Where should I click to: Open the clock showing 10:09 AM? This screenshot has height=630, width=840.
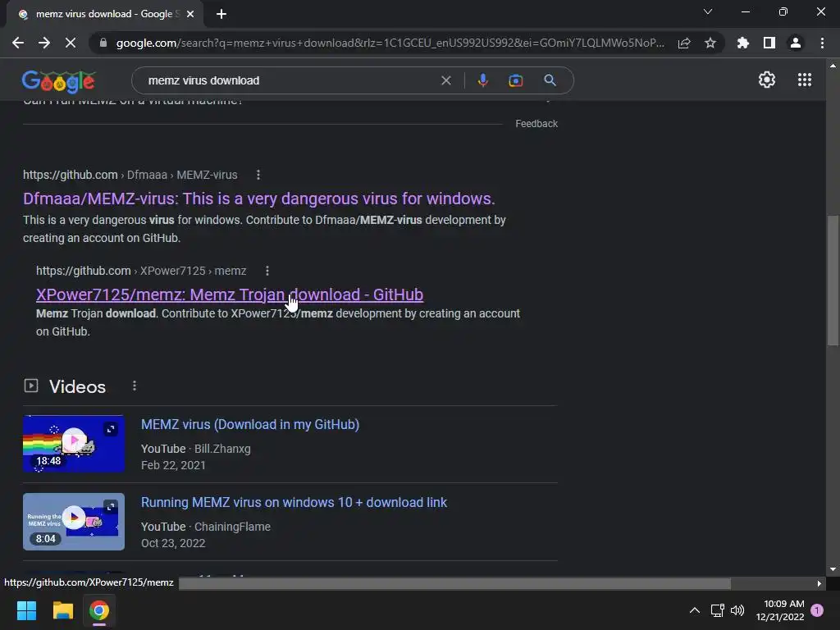780,610
